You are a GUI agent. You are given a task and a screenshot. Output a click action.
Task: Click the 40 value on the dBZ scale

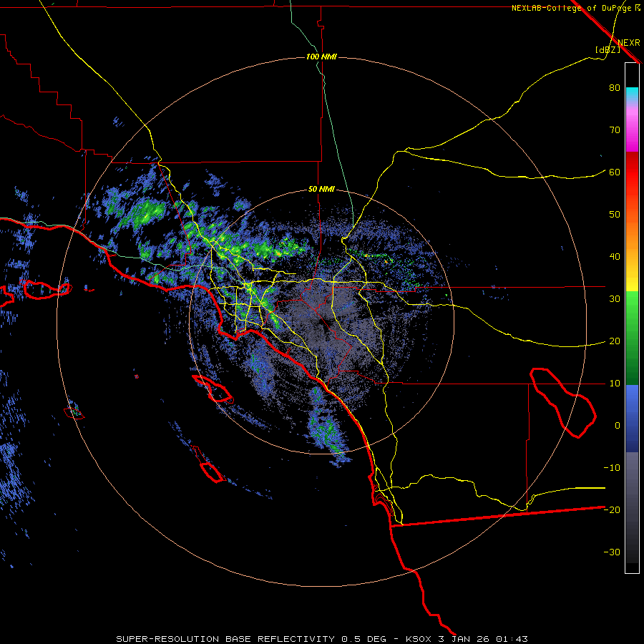[x=615, y=257]
